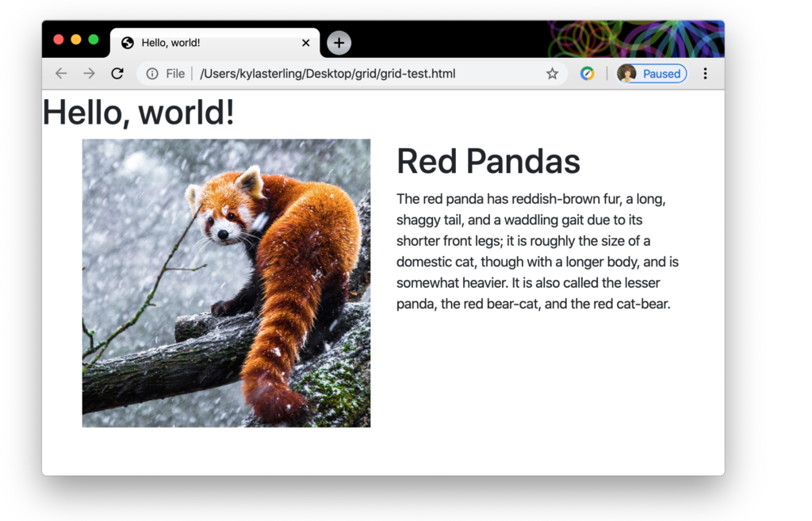
Task: Click the yellow minimize traffic light
Action: point(75,37)
